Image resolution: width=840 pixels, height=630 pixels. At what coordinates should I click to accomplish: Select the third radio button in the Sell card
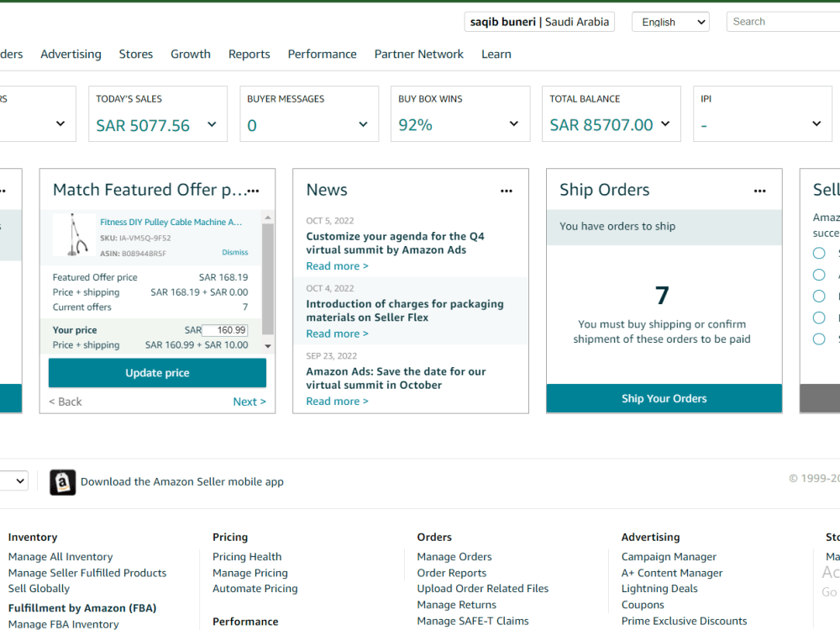(x=819, y=297)
